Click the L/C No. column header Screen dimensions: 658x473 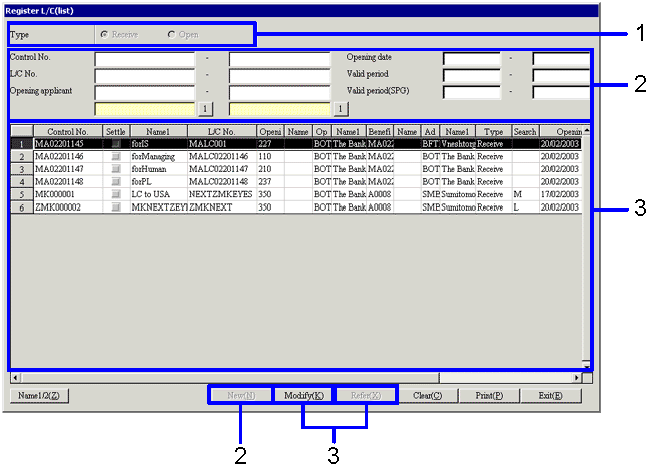point(221,131)
